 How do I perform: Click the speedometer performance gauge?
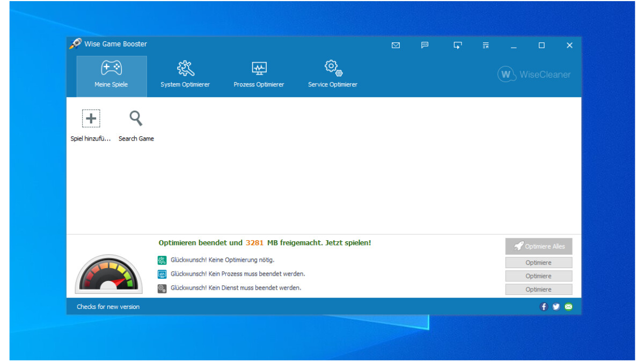[x=109, y=275]
